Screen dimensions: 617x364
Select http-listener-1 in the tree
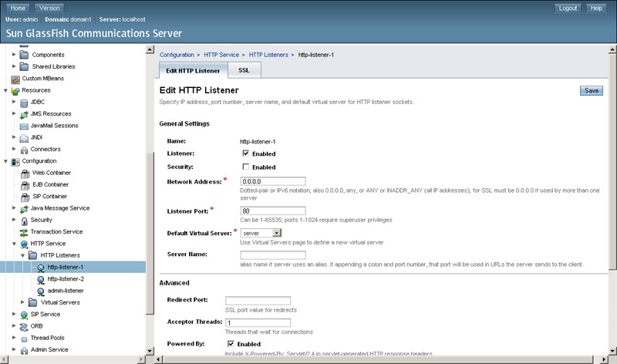coord(66,267)
